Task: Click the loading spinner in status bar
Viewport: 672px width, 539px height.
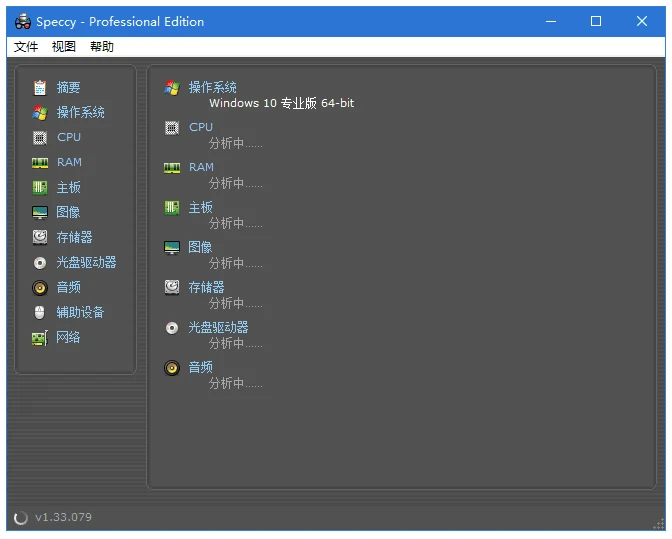Action: 20,518
